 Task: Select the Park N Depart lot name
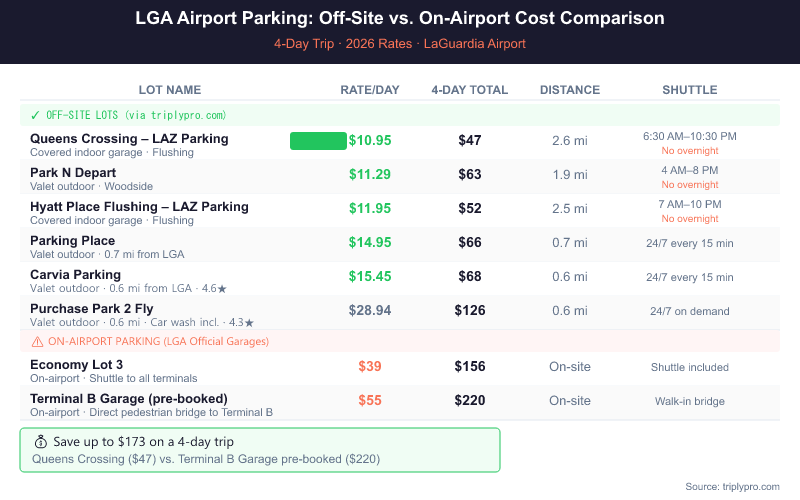tap(73, 173)
